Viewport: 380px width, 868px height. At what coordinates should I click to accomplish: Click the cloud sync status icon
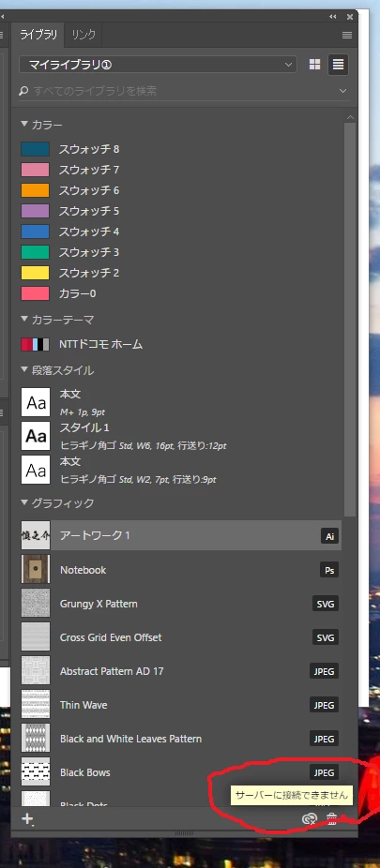pyautogui.click(x=309, y=818)
